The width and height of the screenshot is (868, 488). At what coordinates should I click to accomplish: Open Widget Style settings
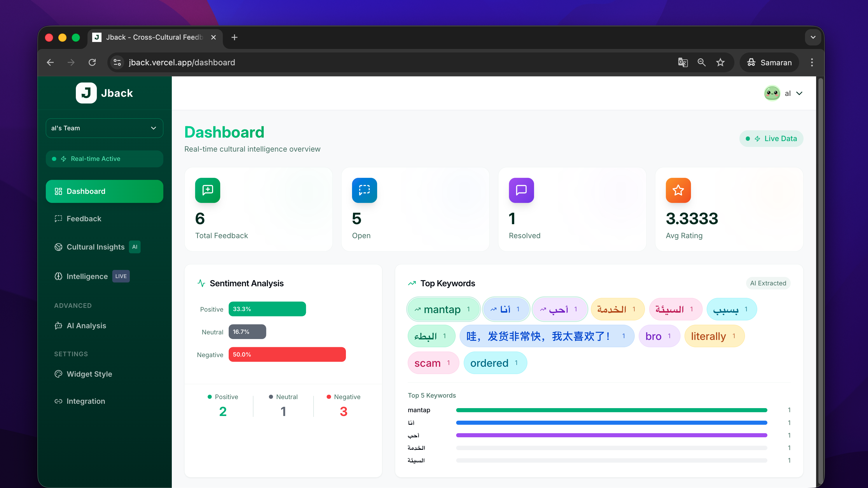[89, 374]
